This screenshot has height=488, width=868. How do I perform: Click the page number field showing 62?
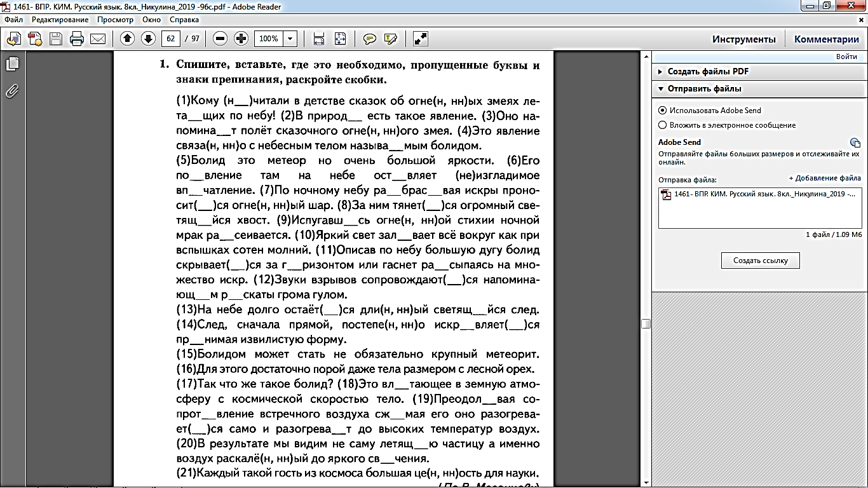170,39
